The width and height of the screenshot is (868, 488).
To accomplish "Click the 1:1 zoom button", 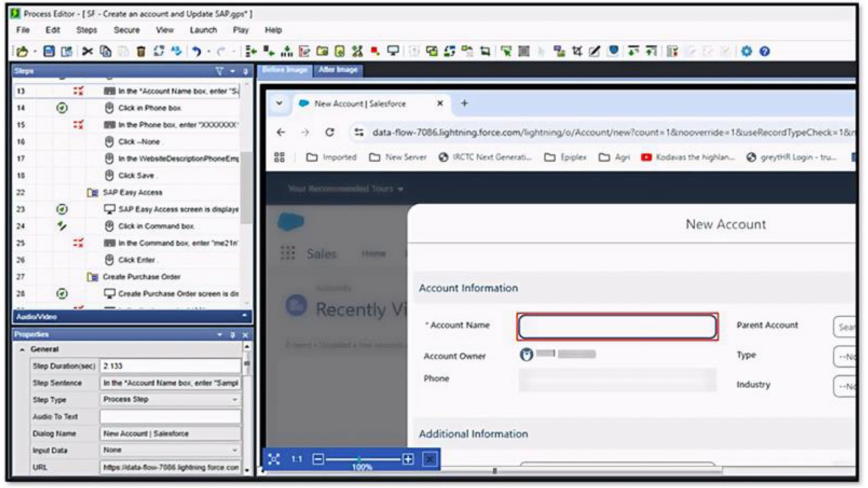I will coord(297,460).
